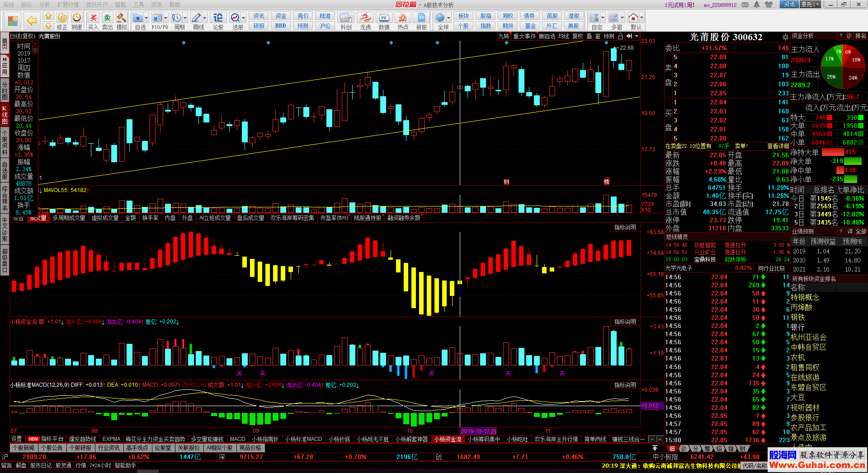
Task: Toggle 九转 indicator on chart
Action: click(x=504, y=36)
